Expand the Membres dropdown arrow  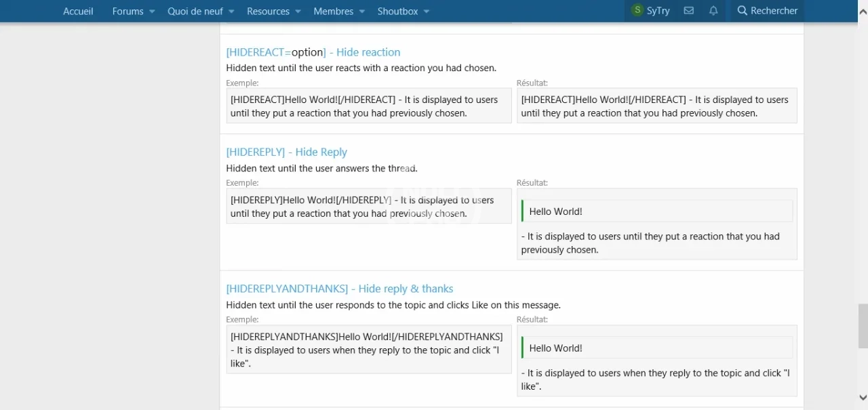tap(361, 12)
